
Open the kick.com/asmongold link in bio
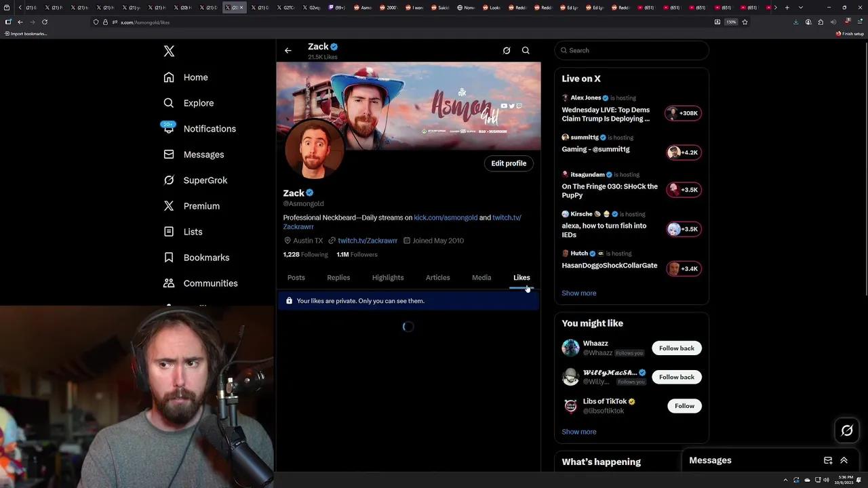click(446, 218)
